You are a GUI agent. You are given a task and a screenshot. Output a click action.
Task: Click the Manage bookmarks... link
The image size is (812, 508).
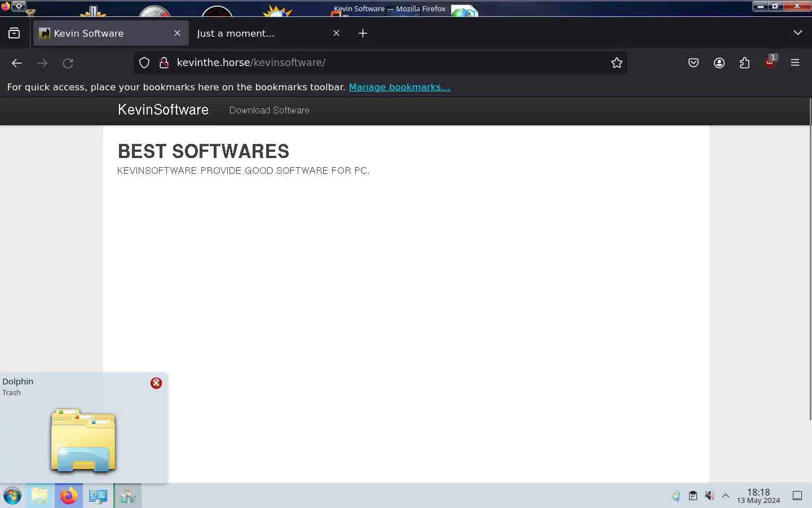399,87
